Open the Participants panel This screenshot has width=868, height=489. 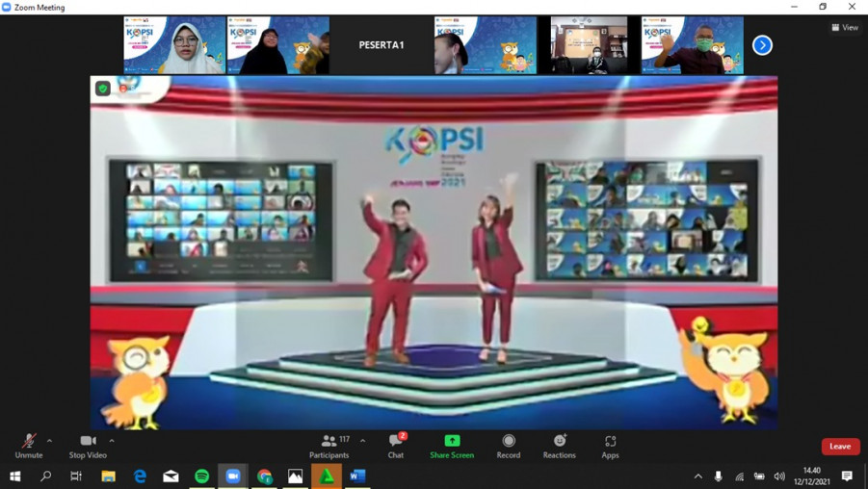pos(329,447)
